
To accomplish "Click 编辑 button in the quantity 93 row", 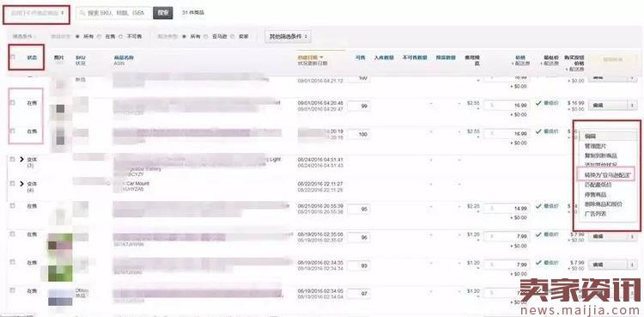I will 608,265.
